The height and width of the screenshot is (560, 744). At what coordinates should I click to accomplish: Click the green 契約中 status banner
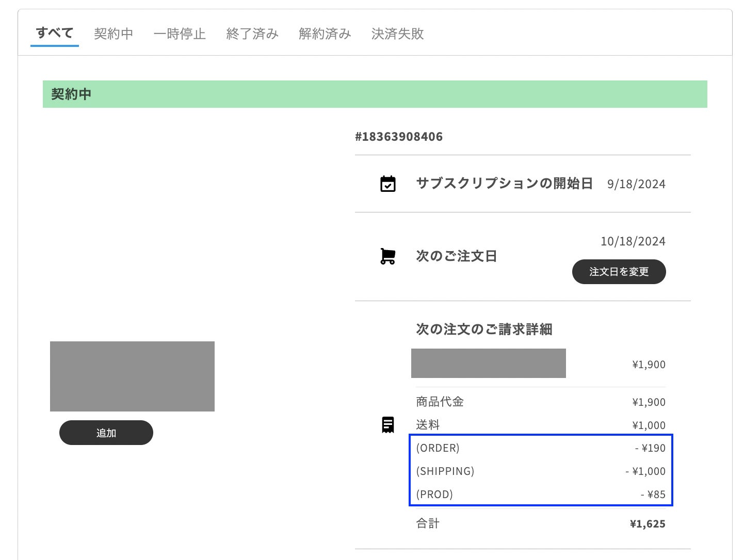pyautogui.click(x=375, y=94)
